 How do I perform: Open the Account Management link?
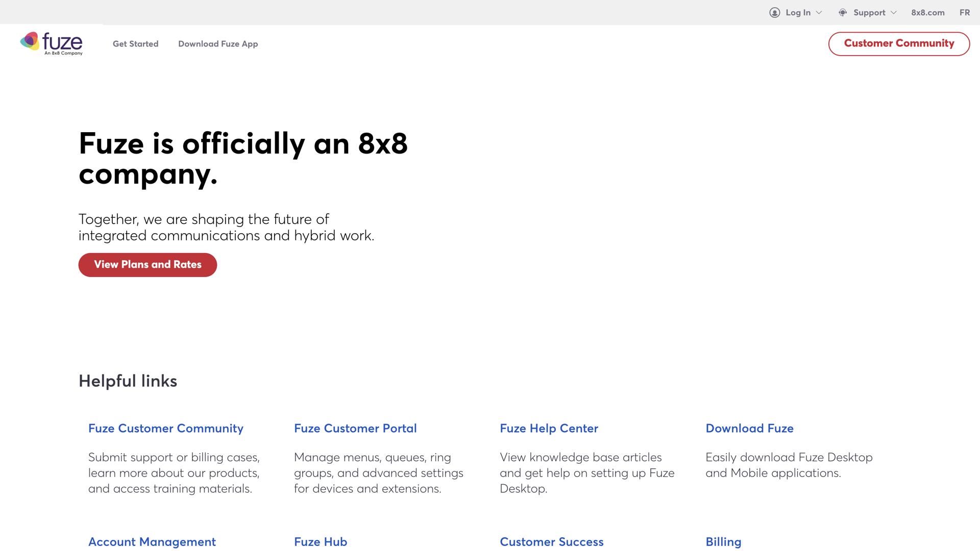click(152, 542)
